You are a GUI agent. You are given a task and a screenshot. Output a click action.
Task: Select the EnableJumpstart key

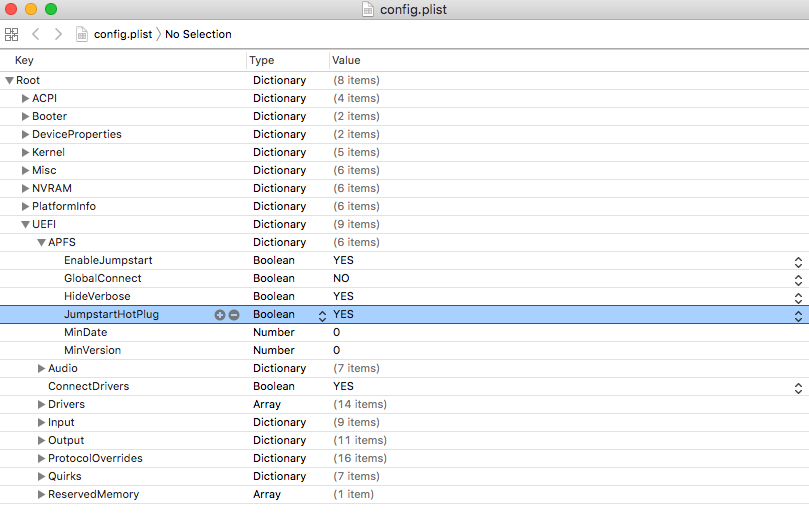point(108,260)
